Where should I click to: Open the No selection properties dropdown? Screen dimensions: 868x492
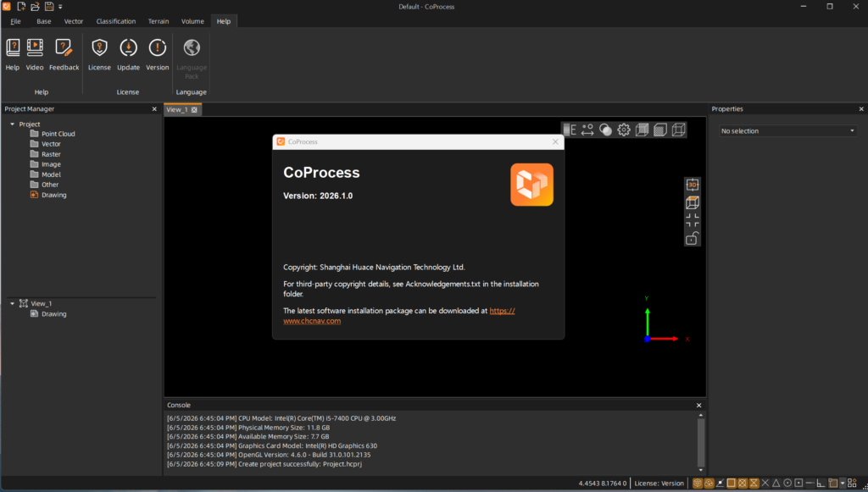787,131
